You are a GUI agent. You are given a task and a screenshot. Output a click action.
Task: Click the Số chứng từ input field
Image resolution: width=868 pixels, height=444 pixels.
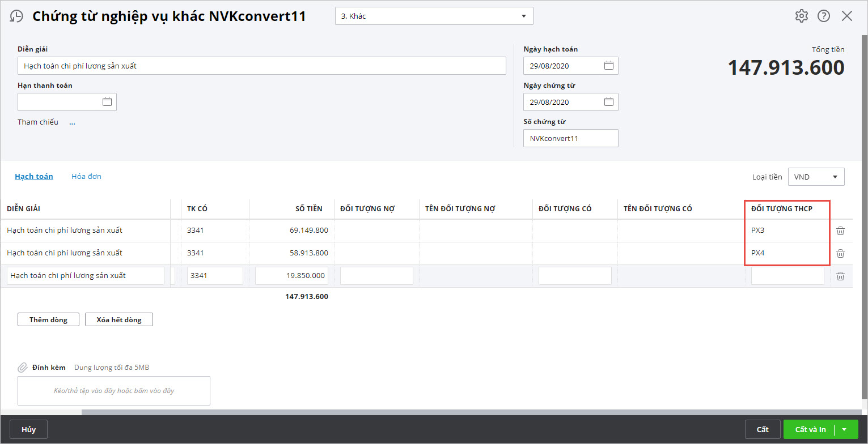click(570, 138)
